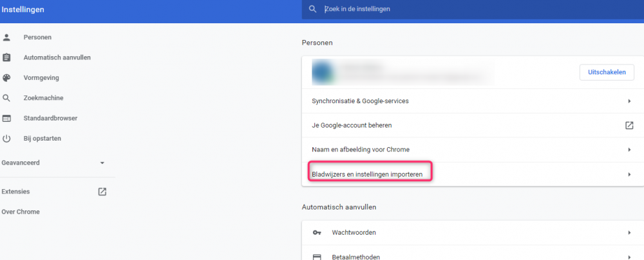Click the Bij opstarten power icon
The width and height of the screenshot is (644, 260).
click(7, 139)
